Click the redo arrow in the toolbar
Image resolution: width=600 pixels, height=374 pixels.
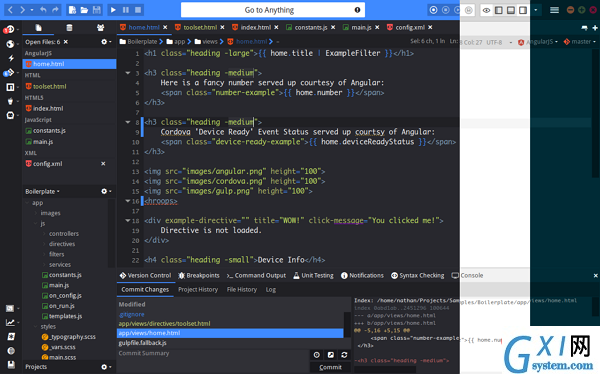55,10
